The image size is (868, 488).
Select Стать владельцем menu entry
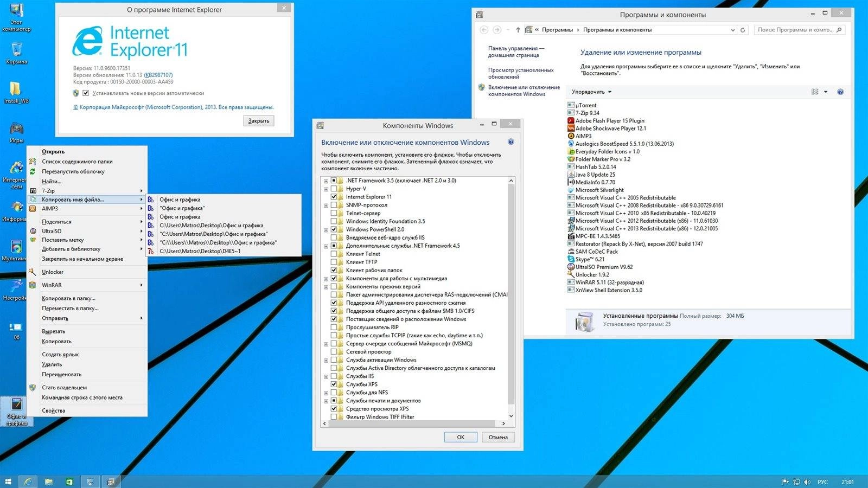tap(87, 387)
